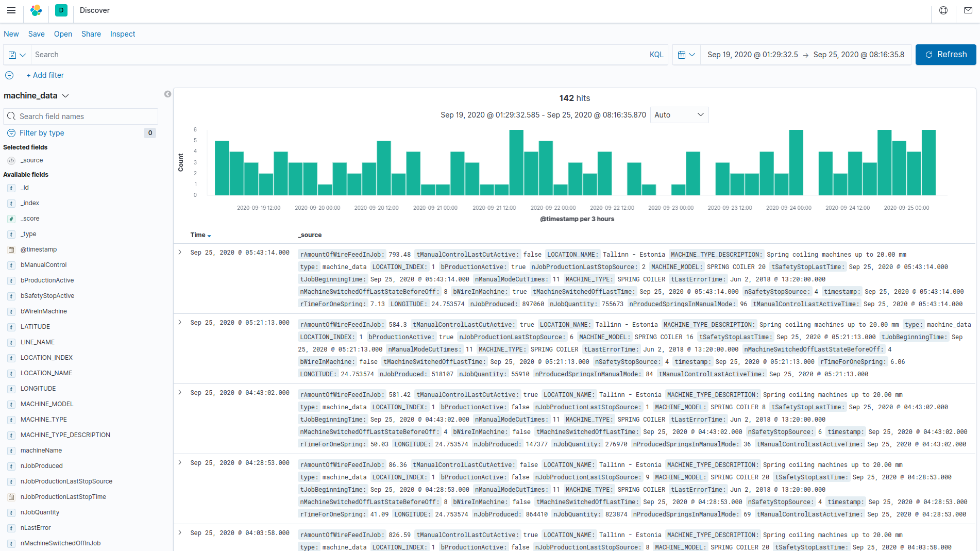The width and height of the screenshot is (980, 551).
Task: Select the bSafetyStopActive field
Action: (x=47, y=296)
